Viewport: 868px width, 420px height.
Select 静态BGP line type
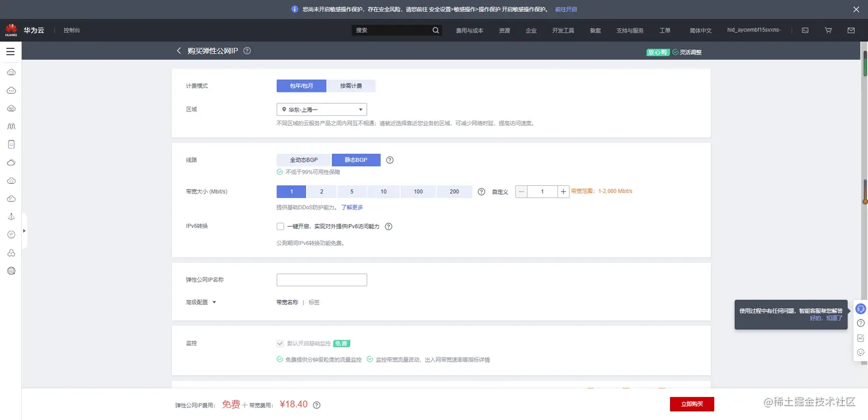click(x=356, y=160)
